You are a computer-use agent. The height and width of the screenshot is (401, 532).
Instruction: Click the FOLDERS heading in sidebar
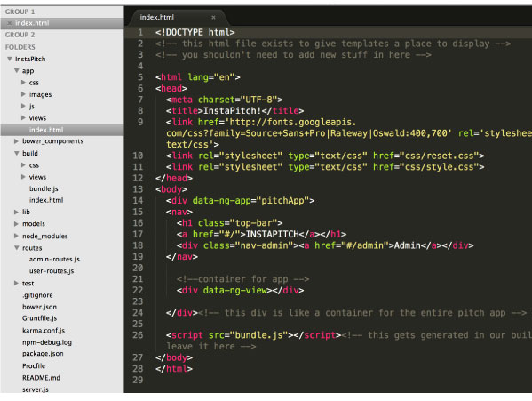click(x=20, y=47)
